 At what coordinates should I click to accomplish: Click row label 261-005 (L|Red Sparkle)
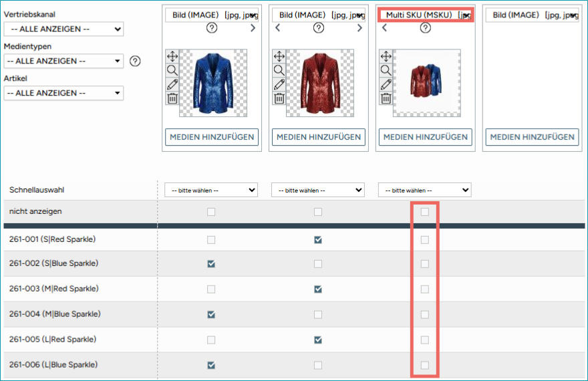53,340
